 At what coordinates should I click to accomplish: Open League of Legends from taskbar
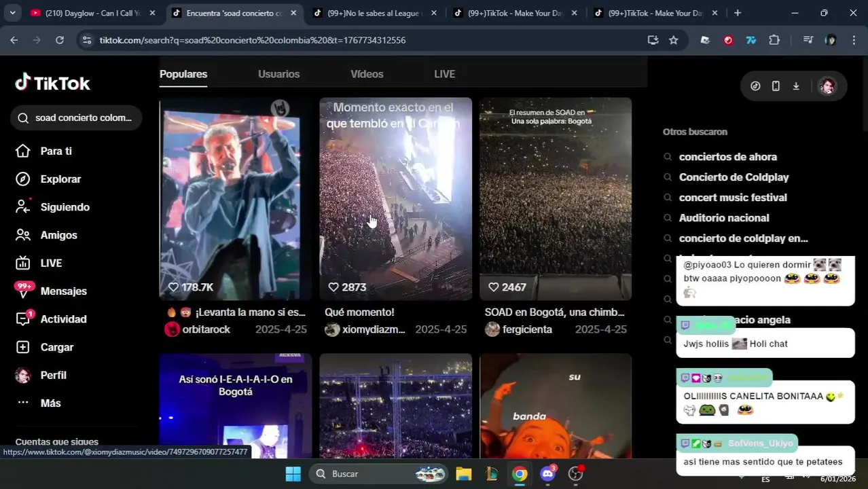[x=492, y=474]
